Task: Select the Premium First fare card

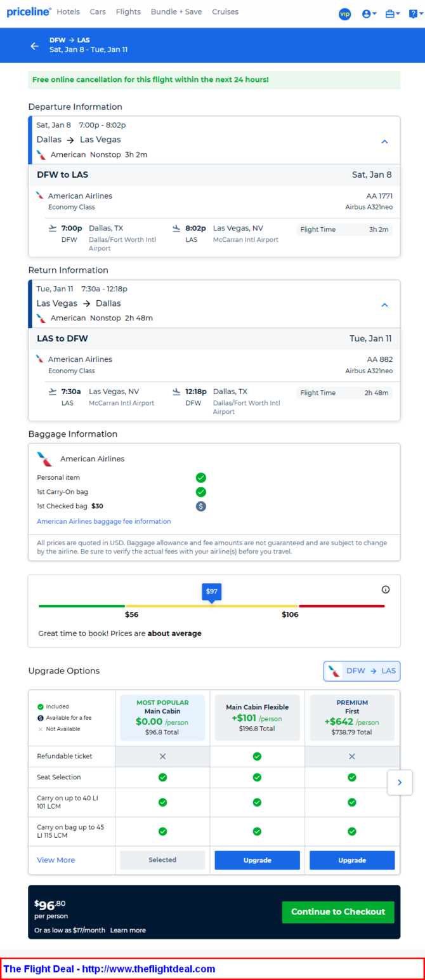Action: [352, 718]
